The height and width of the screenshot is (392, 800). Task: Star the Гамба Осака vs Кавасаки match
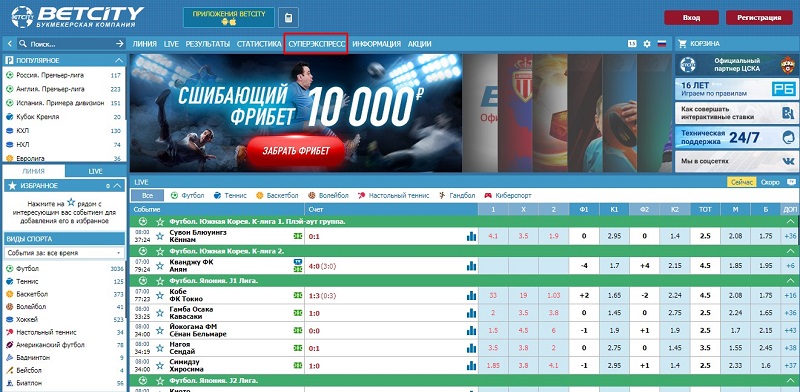coord(160,313)
